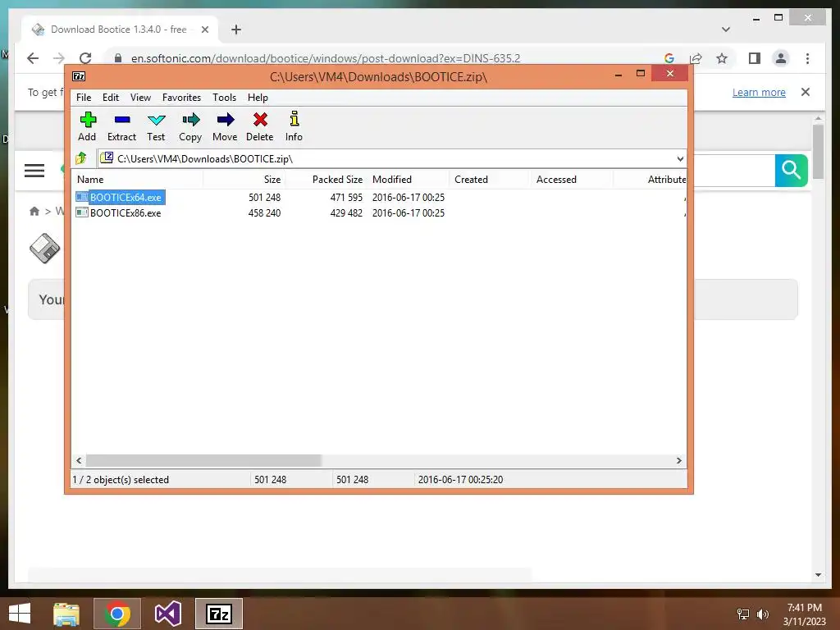Viewport: 840px width, 630px height.
Task: Click the red Delete toolbar icon
Action: (x=260, y=120)
